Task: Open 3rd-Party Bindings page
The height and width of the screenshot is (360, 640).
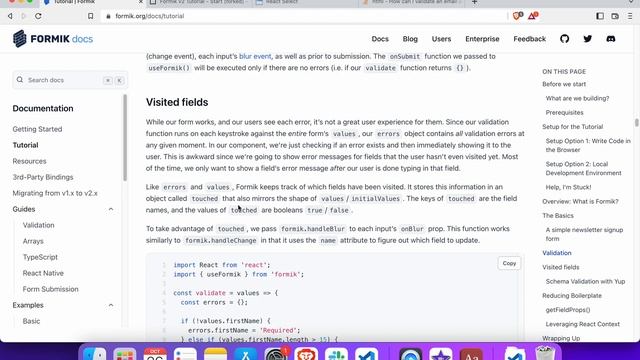Action: pos(43,177)
